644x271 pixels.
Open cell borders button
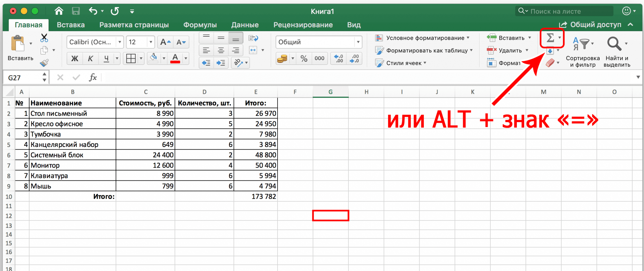tap(131, 59)
